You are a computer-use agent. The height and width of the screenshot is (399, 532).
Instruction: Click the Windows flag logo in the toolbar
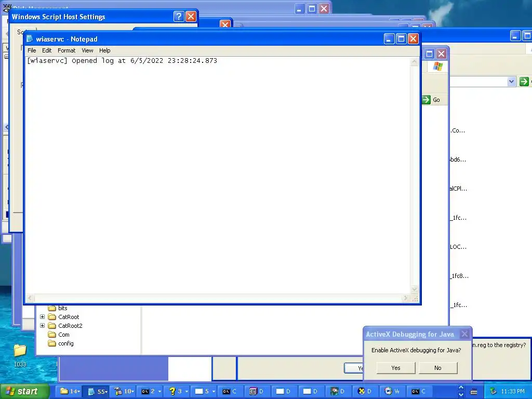(x=437, y=66)
